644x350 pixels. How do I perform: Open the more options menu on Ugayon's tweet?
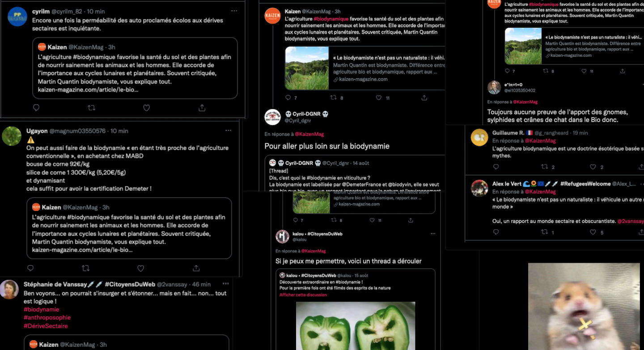228,131
